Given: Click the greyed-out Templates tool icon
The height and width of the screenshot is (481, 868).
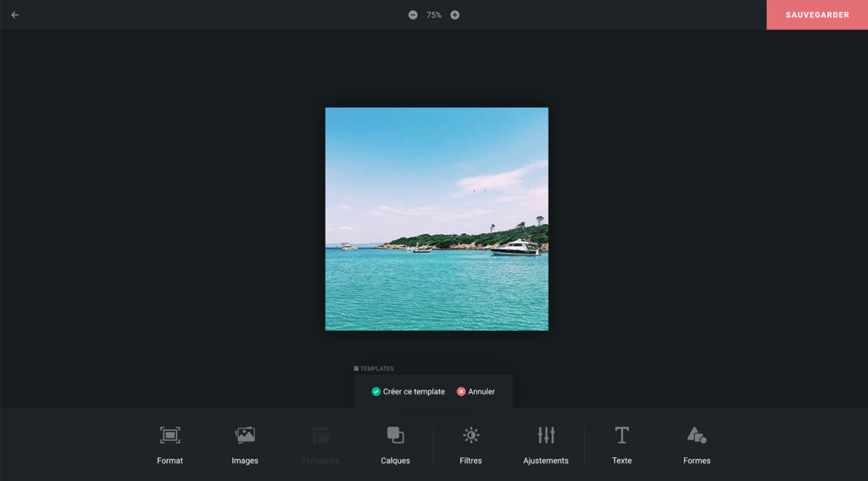Looking at the screenshot, I should (x=320, y=435).
